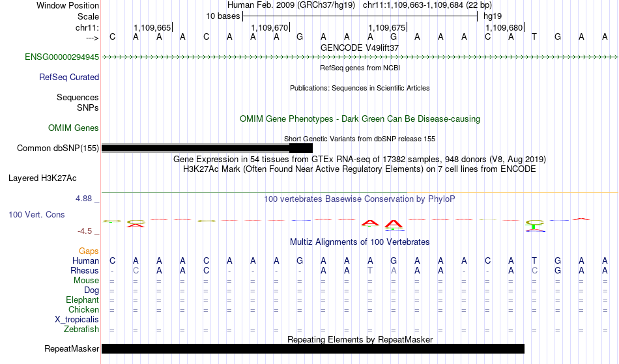Select the OMIM Genes track label

[74, 128]
